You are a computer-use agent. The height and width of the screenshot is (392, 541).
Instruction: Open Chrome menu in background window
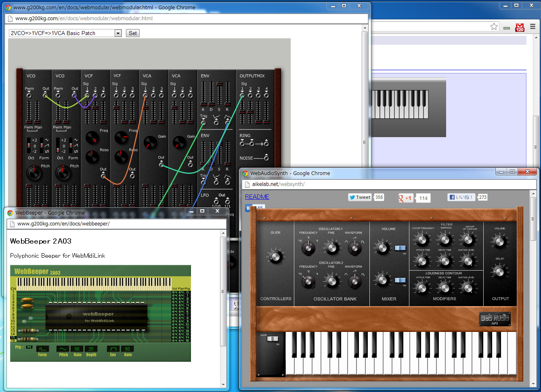[533, 27]
